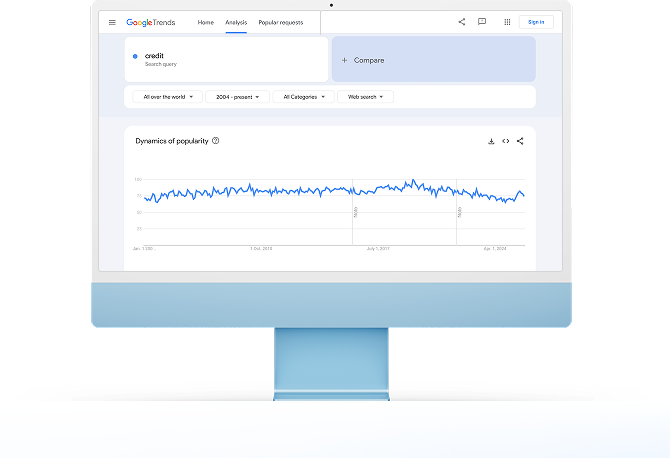Open the Google apps grid

507,22
